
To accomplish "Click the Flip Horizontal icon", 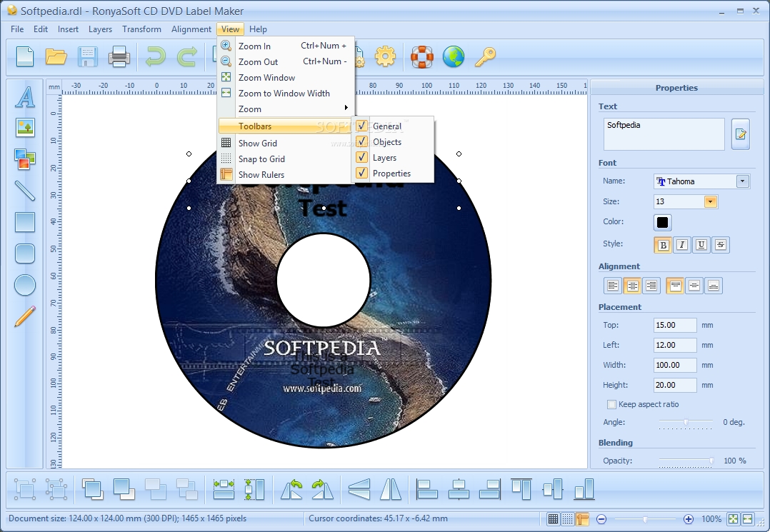I will tap(391, 489).
